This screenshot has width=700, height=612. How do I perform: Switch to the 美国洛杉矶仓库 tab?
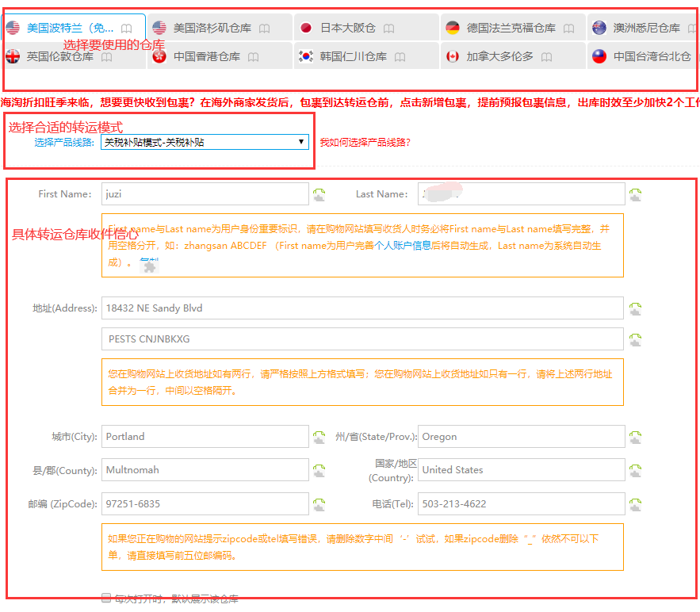pyautogui.click(x=220, y=28)
